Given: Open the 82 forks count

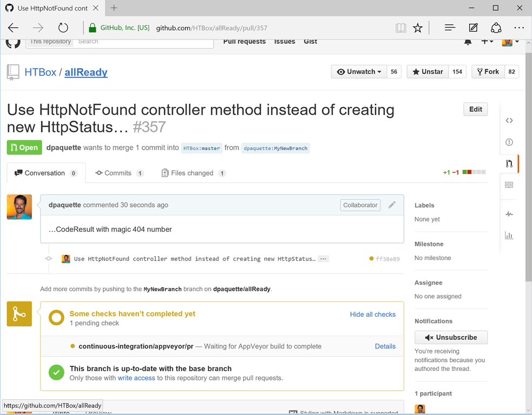Looking at the screenshot, I should 511,72.
